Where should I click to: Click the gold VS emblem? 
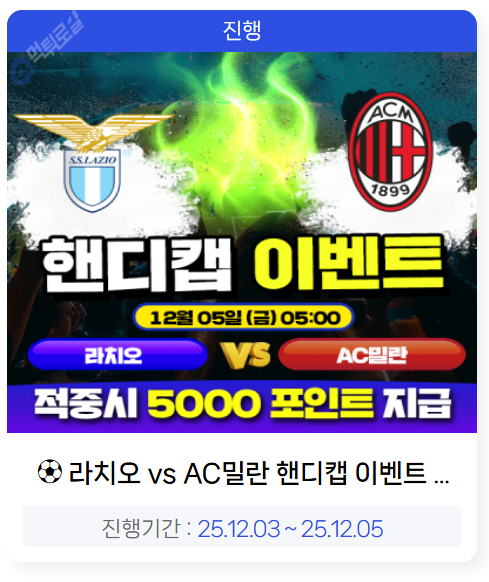point(245,355)
